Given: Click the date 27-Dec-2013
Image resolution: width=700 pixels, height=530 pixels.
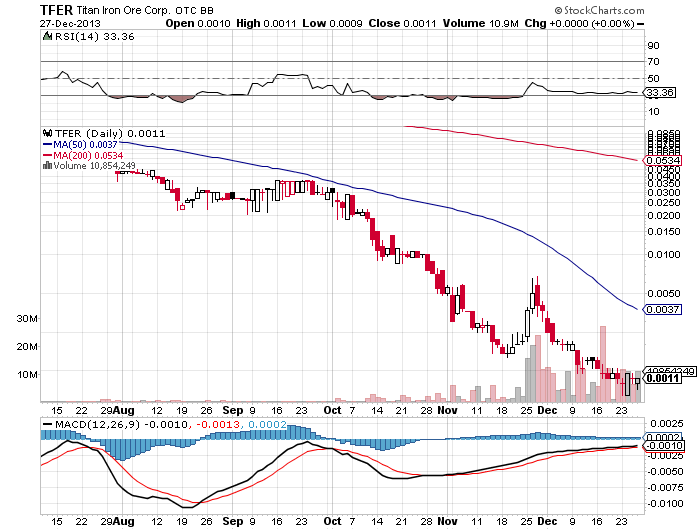Looking at the screenshot, I should point(70,24).
